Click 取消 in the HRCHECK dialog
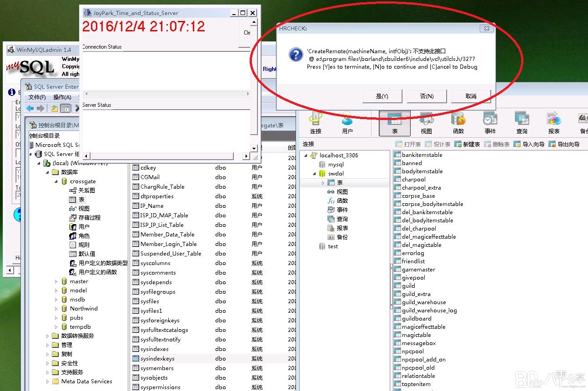The width and height of the screenshot is (588, 391). (471, 96)
